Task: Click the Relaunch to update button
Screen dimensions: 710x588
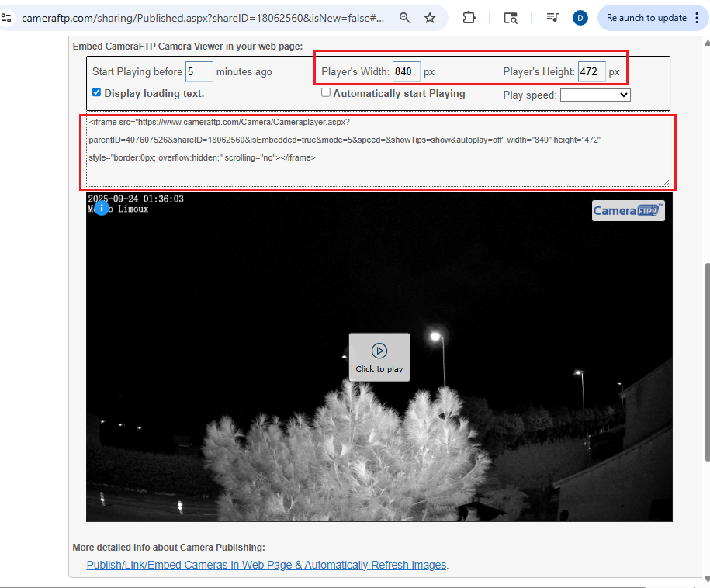Action: pyautogui.click(x=646, y=18)
